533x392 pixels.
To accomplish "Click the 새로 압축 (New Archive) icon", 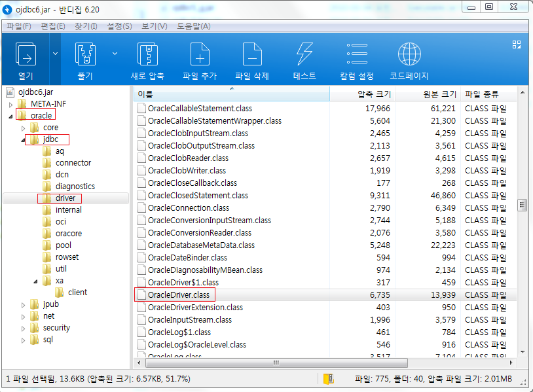I will 147,54.
